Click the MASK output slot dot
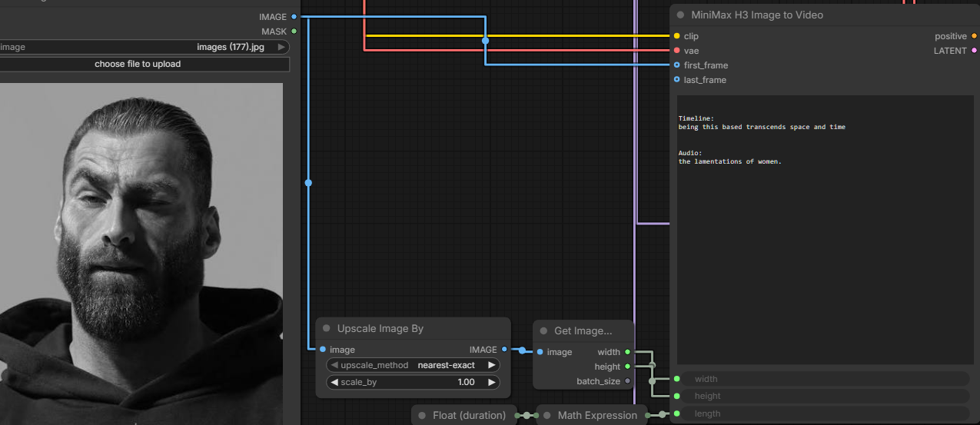Viewport: 980px width, 425px height. 294,32
